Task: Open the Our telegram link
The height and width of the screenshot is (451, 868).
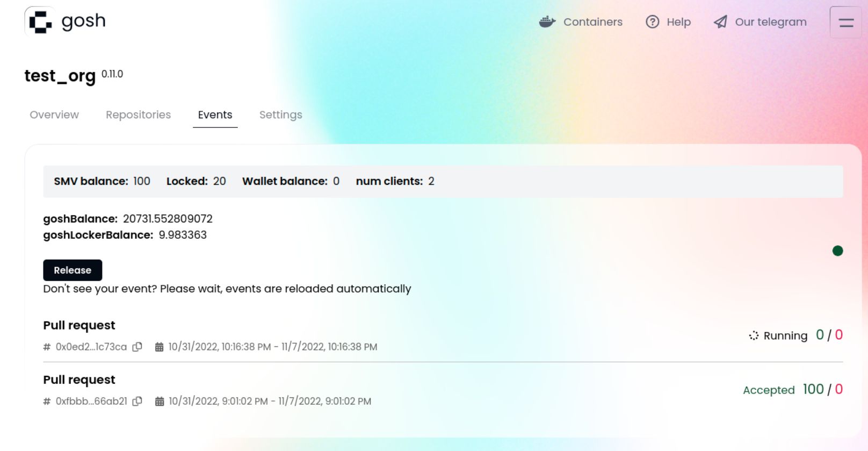Action: 760,22
